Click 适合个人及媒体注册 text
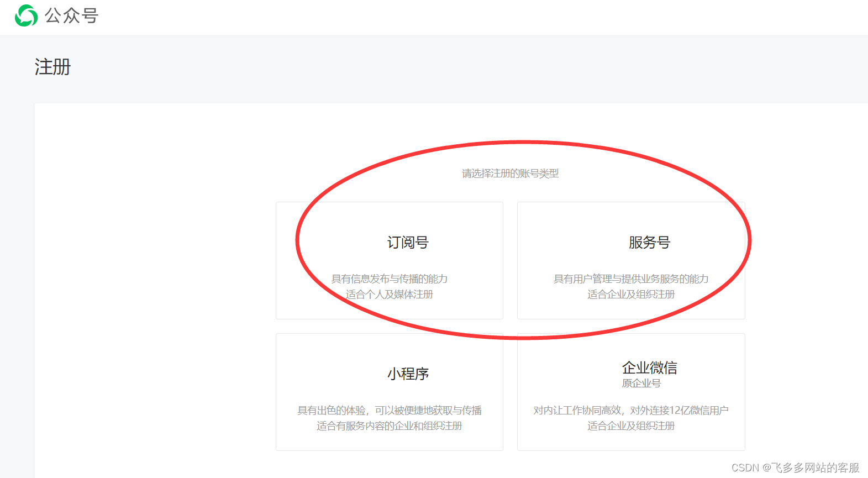868x478 pixels. click(390, 295)
